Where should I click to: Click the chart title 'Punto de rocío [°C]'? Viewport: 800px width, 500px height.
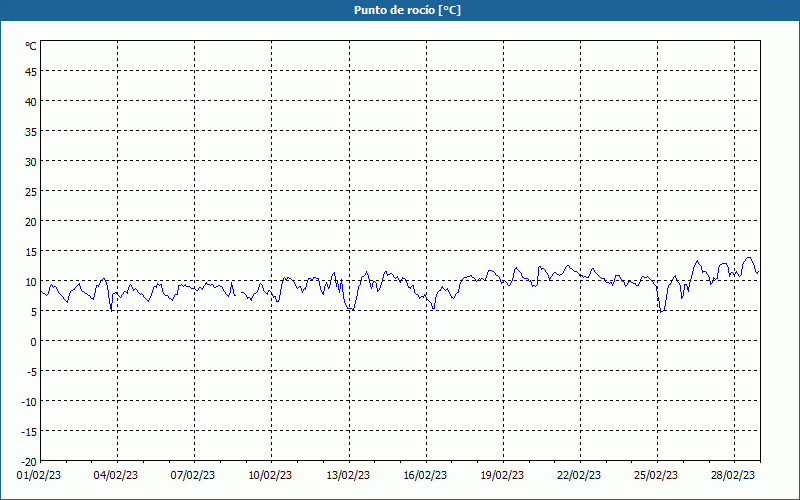(407, 10)
